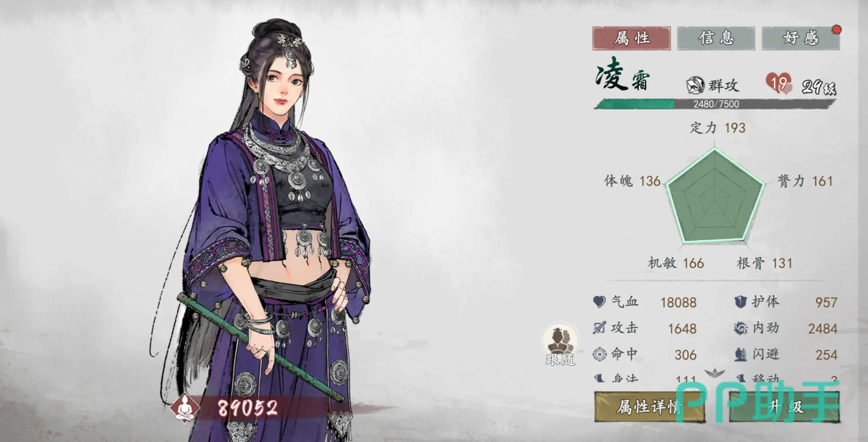Switch to the 属性 tab
This screenshot has height=442, width=868.
tap(631, 38)
